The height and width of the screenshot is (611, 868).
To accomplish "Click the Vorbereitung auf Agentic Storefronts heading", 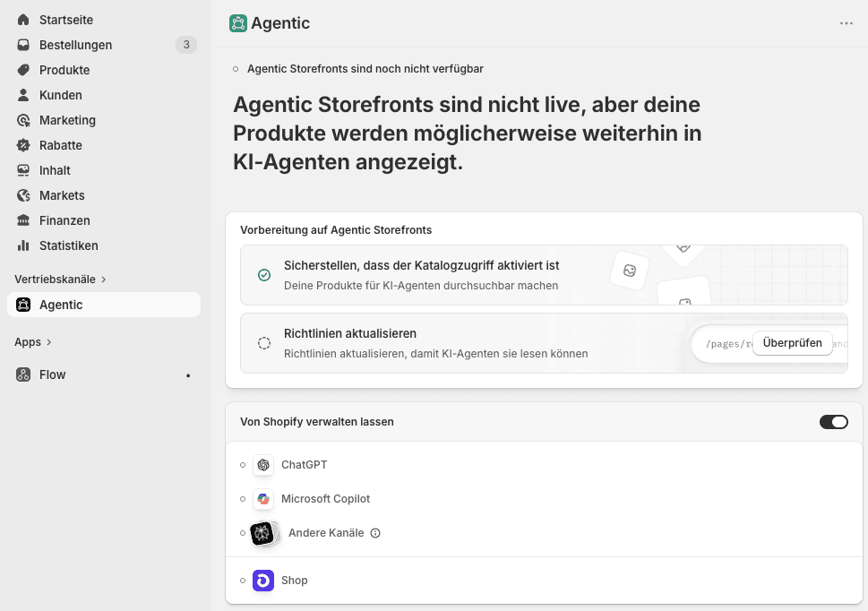I will tap(336, 230).
